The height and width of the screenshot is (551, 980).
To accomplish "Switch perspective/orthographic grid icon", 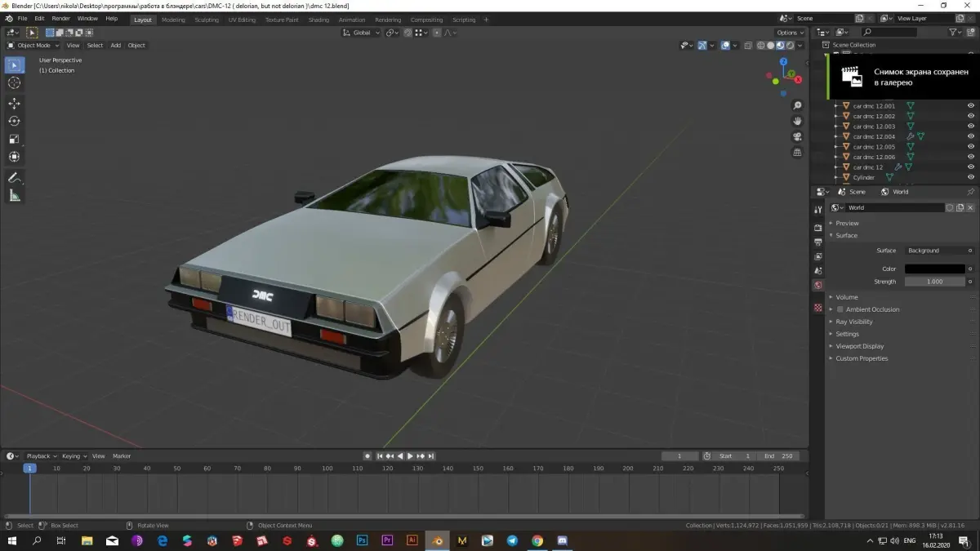I will click(798, 152).
